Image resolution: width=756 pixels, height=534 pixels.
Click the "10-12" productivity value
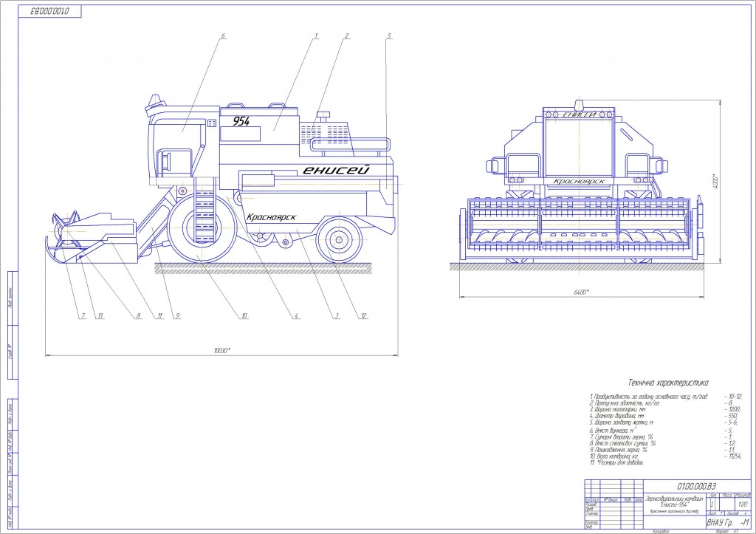pos(733,397)
